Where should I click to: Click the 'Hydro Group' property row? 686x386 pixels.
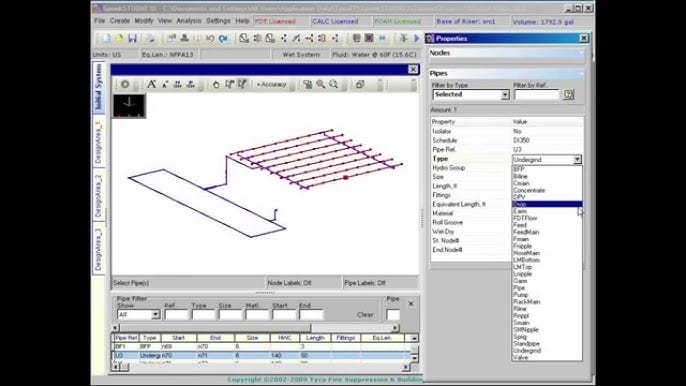[x=471, y=168]
